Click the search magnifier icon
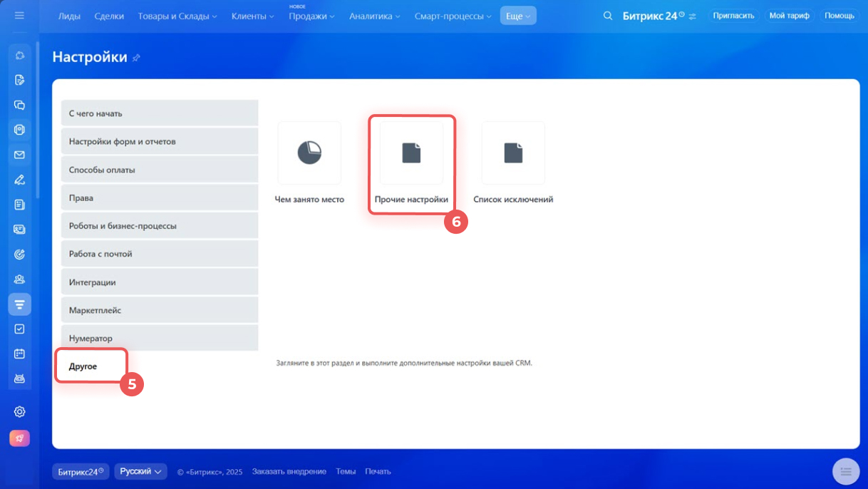Screen dimensions: 868x489 pyautogui.click(x=607, y=16)
